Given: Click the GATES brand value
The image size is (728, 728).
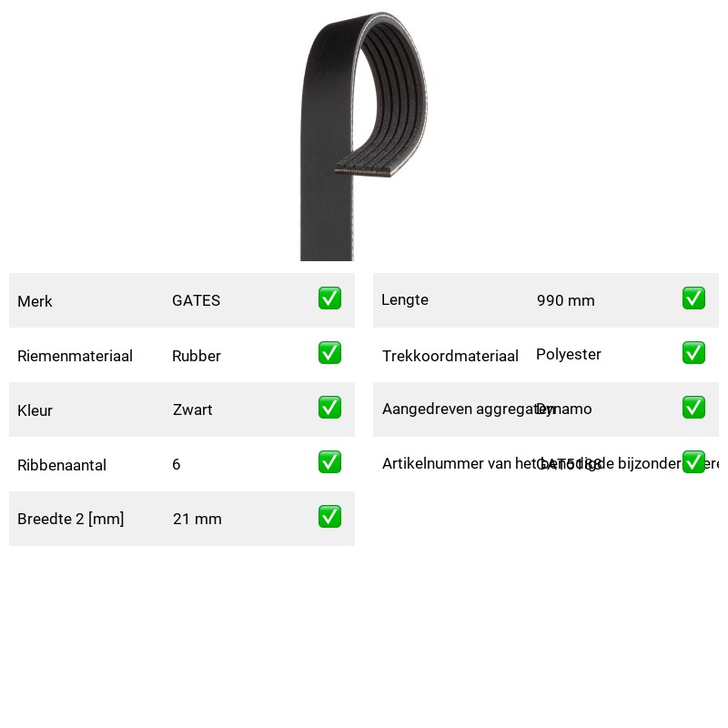Looking at the screenshot, I should (x=196, y=300).
